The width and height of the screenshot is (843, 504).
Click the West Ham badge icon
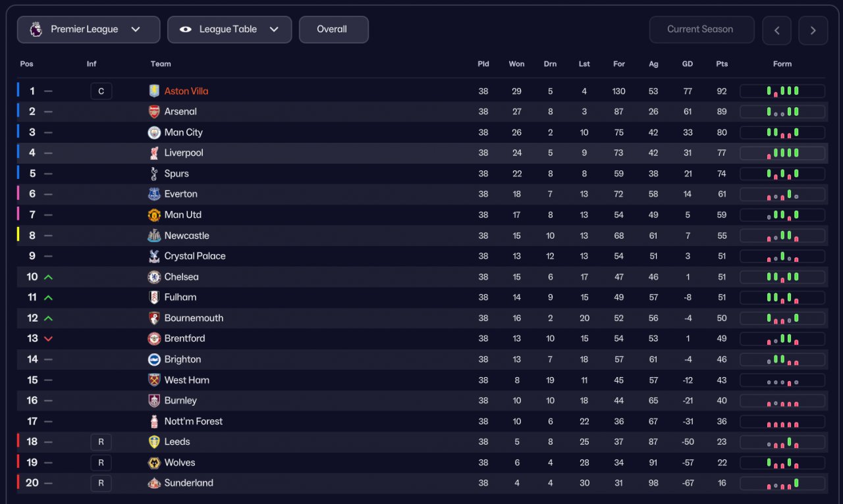(x=154, y=380)
